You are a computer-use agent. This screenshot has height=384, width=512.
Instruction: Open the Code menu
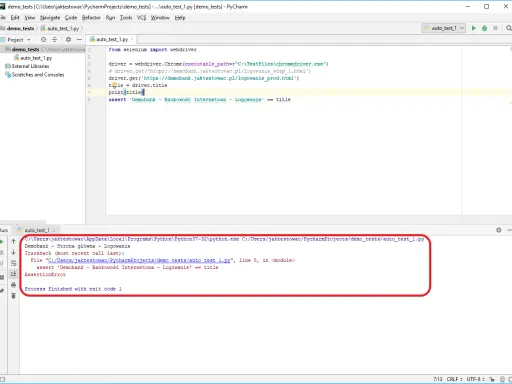(71, 18)
